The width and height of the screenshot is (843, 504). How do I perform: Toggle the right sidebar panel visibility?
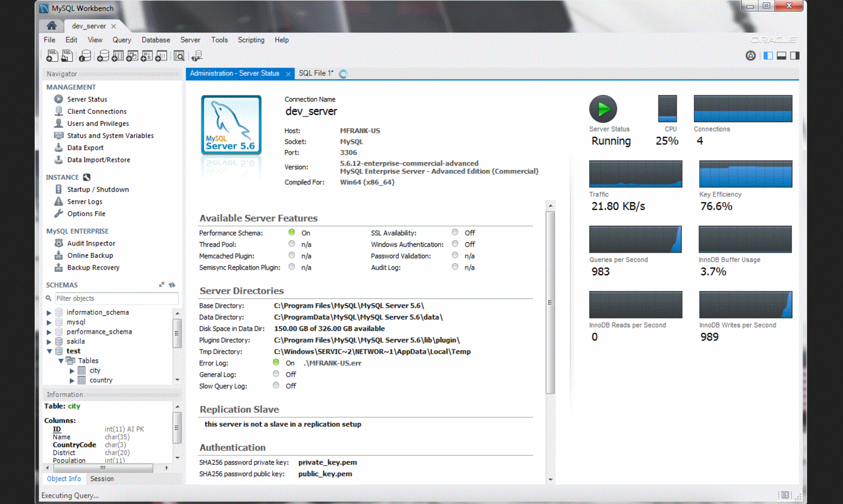pyautogui.click(x=795, y=56)
